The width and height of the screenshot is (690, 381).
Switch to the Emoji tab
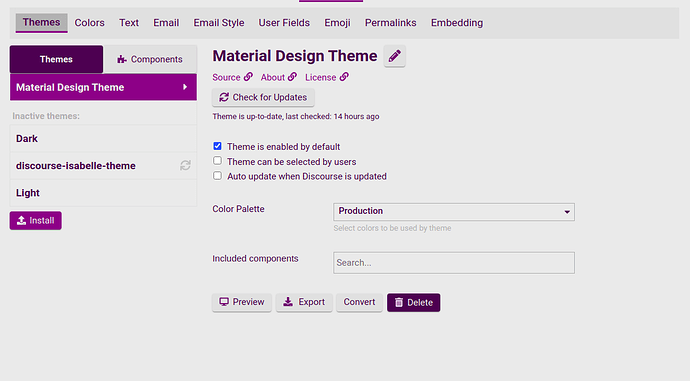337,22
